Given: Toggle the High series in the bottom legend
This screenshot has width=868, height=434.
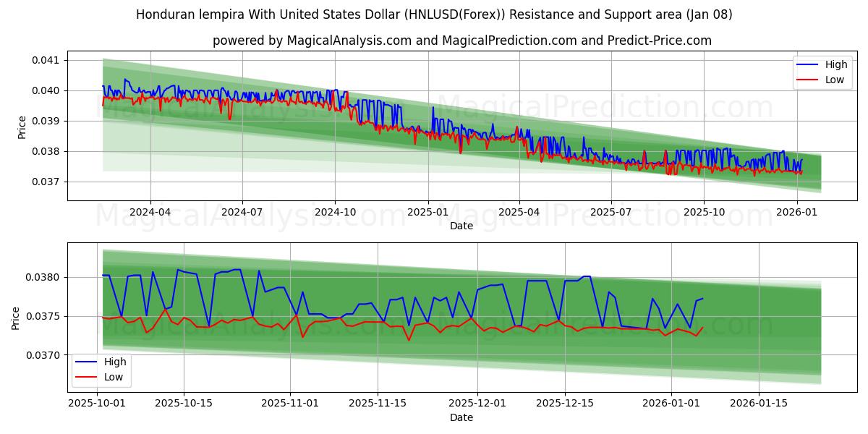Looking at the screenshot, I should point(116,361).
